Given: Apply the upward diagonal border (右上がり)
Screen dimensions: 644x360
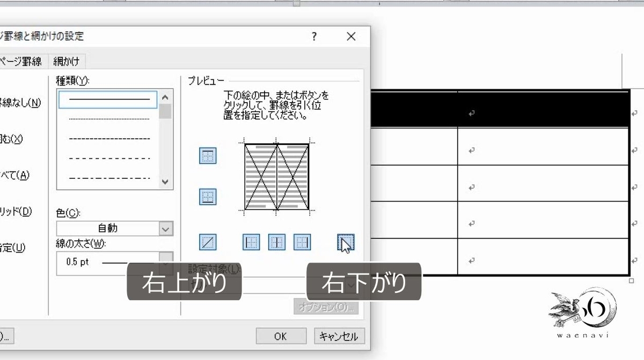Looking at the screenshot, I should click(208, 242).
